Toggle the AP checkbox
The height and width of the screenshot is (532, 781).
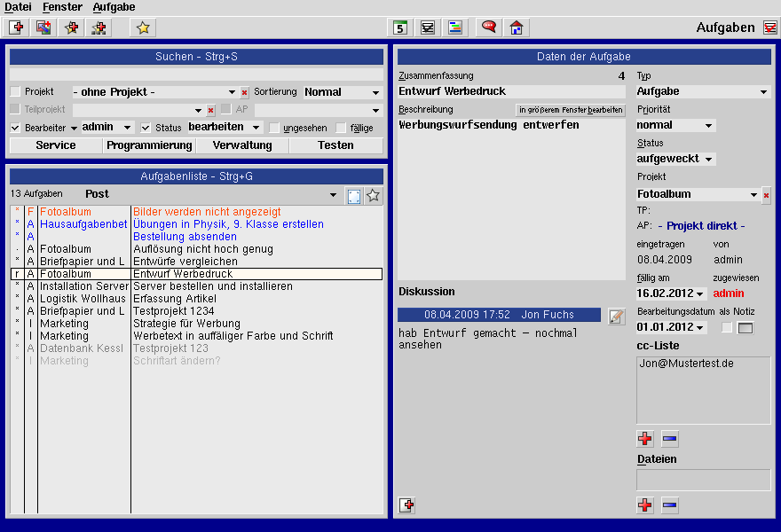pyautogui.click(x=226, y=109)
